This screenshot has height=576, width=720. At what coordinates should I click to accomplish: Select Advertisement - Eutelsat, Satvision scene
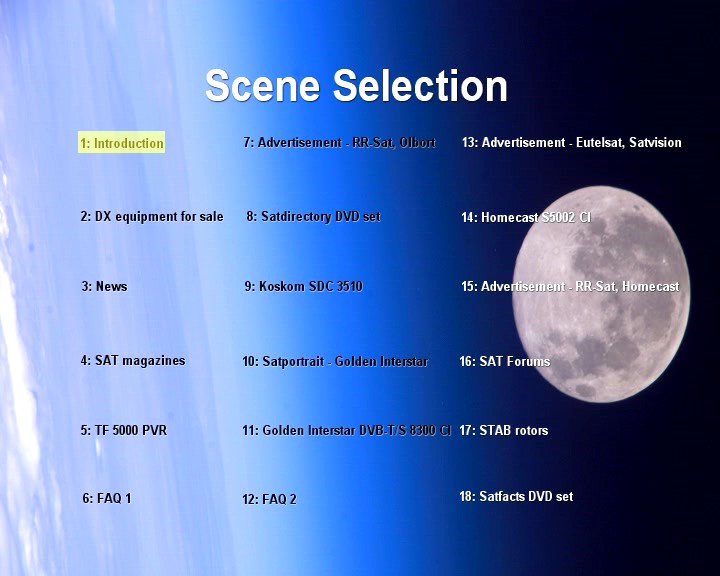(x=571, y=142)
